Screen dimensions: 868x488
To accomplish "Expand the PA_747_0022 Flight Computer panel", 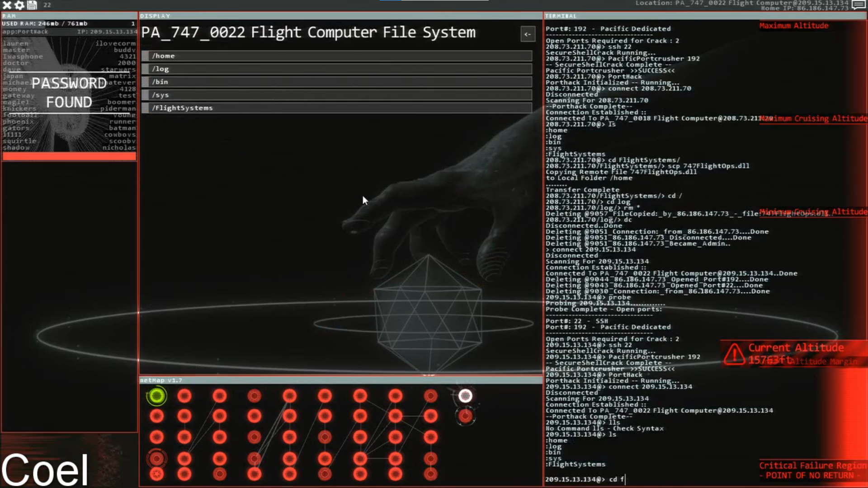I will tap(527, 34).
